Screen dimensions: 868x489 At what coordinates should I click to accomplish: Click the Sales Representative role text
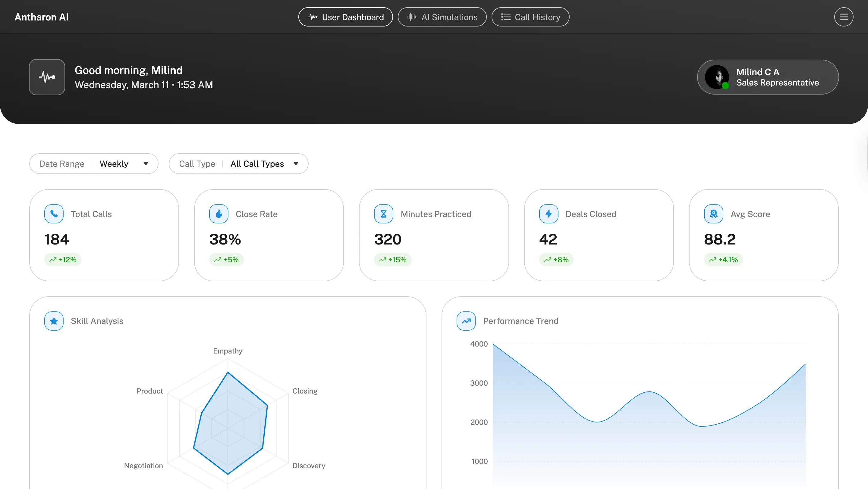777,83
